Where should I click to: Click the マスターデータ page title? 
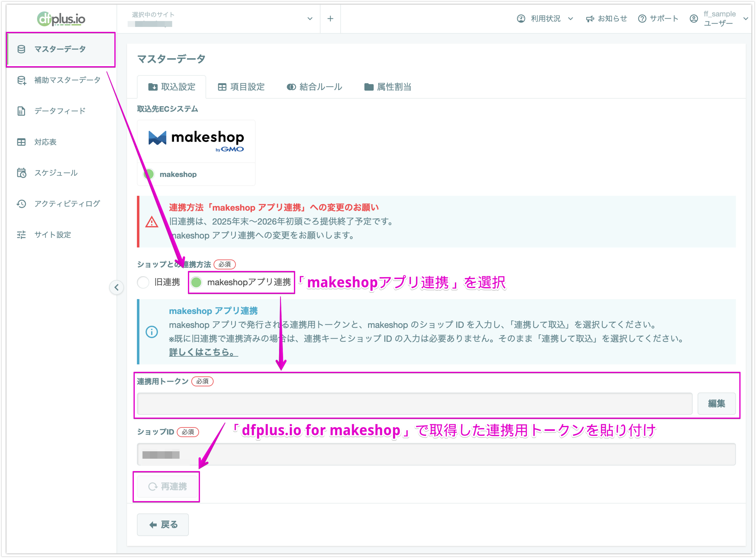171,59
